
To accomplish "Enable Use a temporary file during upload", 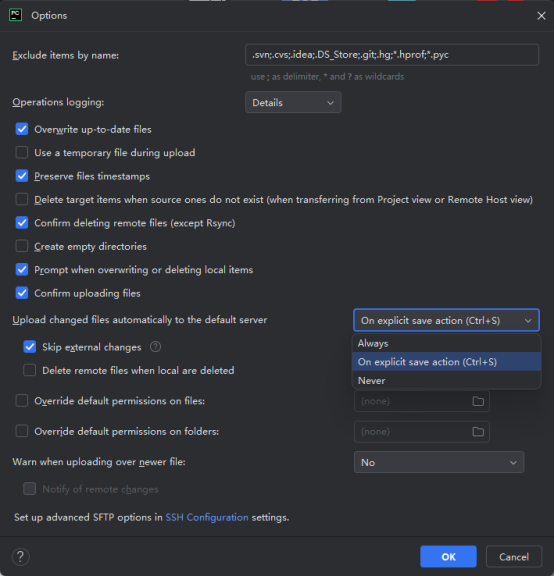I will (x=22, y=152).
